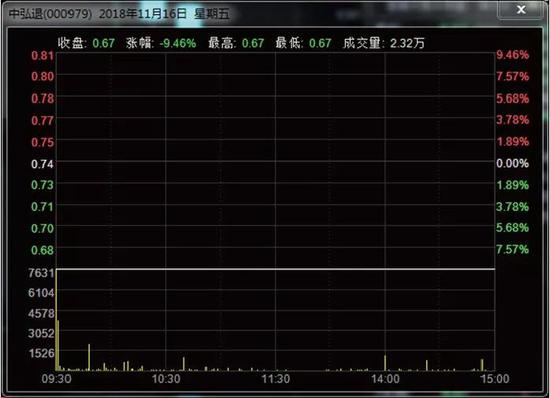
Task: Click the 涨幅 -9.46% change value
Action: [177, 43]
